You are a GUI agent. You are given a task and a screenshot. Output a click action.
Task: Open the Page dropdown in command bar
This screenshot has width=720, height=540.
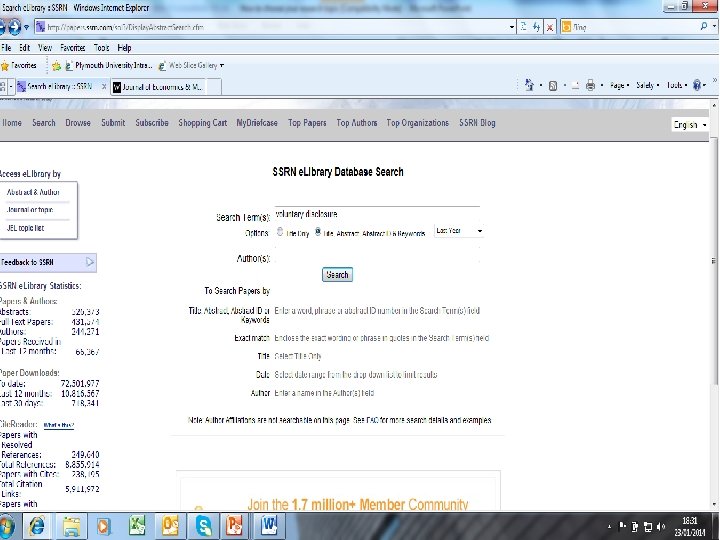pyautogui.click(x=619, y=85)
